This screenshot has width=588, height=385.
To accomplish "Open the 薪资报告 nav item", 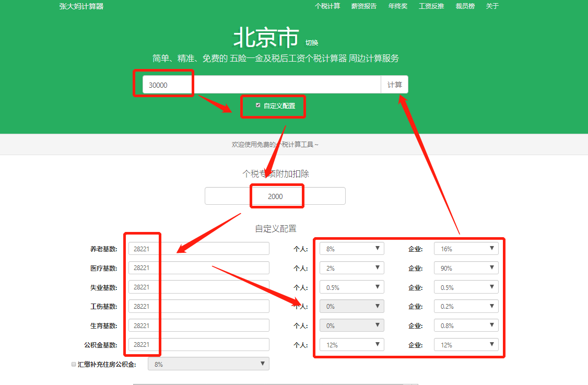I will coord(364,6).
